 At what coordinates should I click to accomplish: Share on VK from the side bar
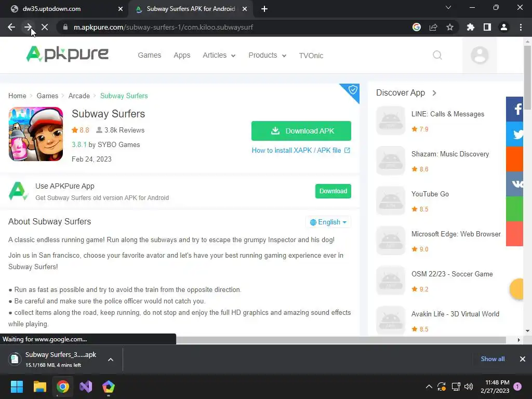pos(515,184)
